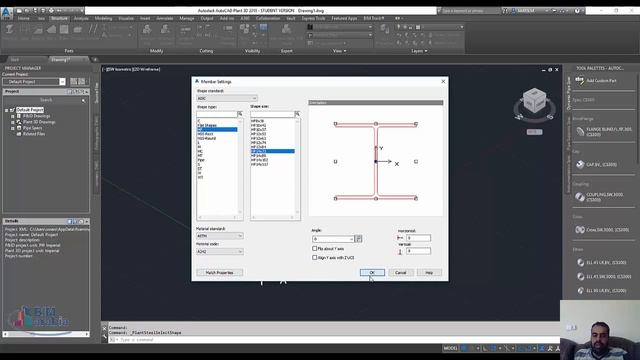Expand the Layers ribbon panel
Viewport: 640px width, 360px height.
tap(419, 51)
